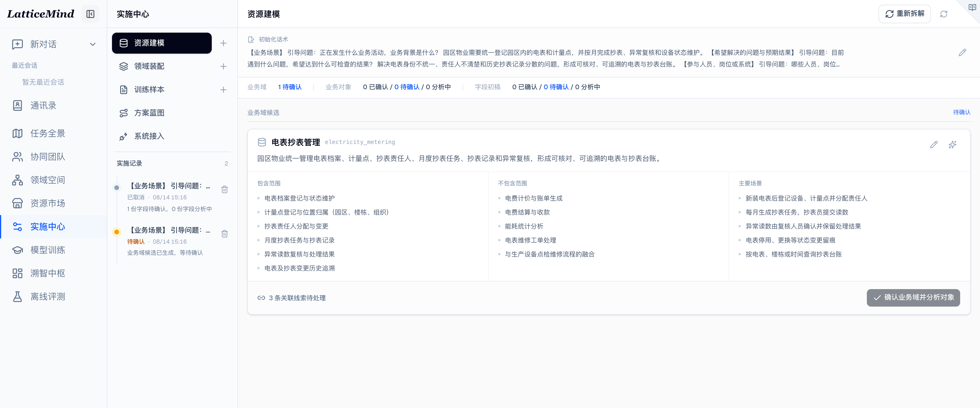Open 领域装配 section

(162, 66)
